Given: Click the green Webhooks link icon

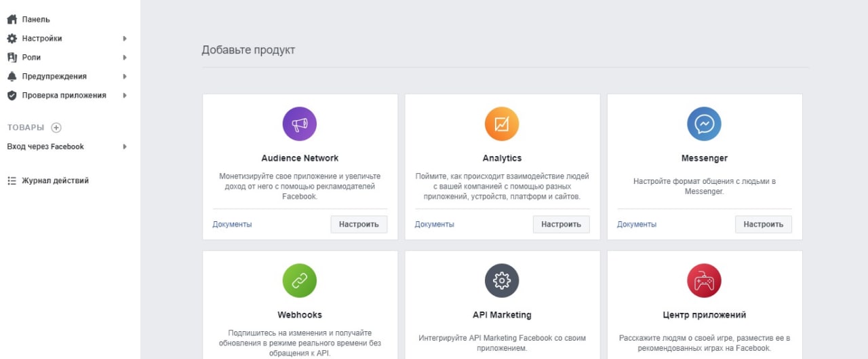Looking at the screenshot, I should [300, 281].
